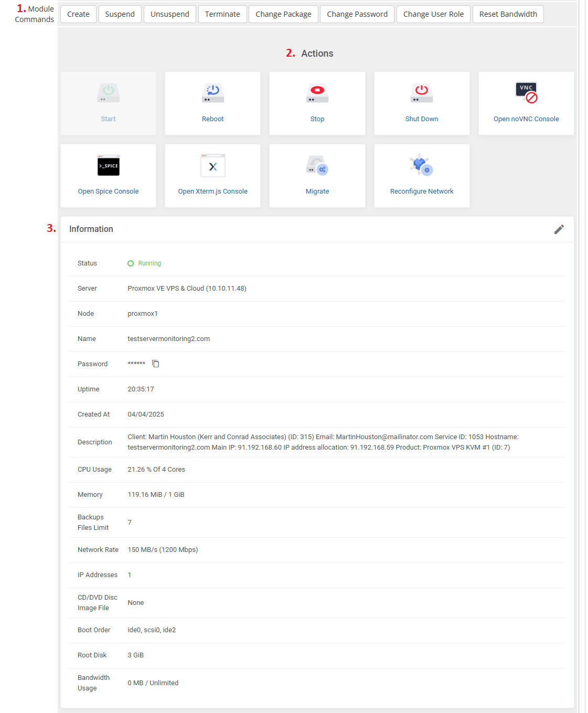This screenshot has width=588, height=713.
Task: Click the Open Xterm.js Console label
Action: [x=213, y=191]
